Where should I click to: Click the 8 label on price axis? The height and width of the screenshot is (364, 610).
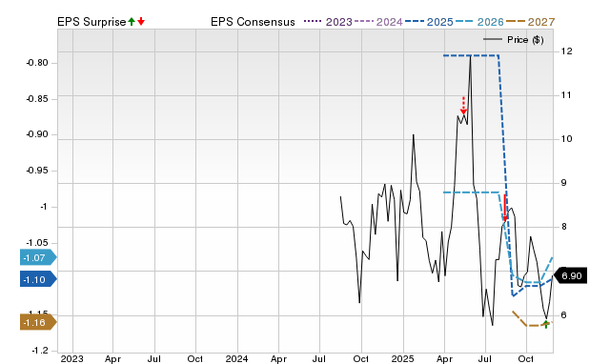564,227
